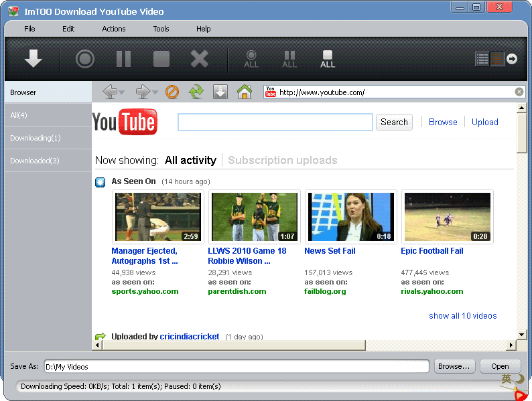
Task: Select Downloaded(3) in the sidebar
Action: tap(48, 160)
